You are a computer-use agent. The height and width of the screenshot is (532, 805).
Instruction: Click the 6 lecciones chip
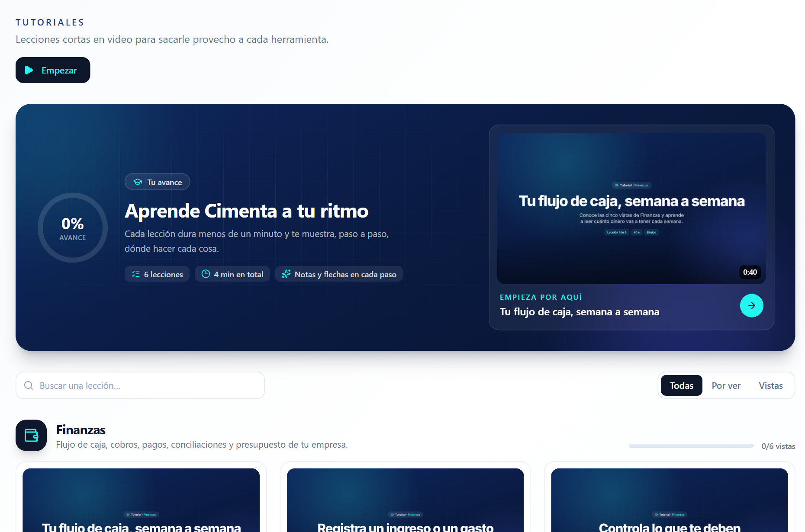tap(157, 274)
